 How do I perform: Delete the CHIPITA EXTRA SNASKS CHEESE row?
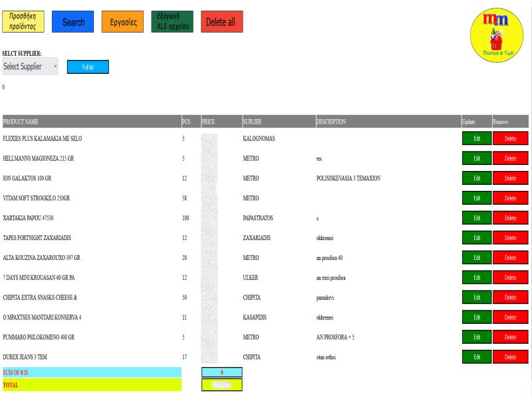coord(510,297)
